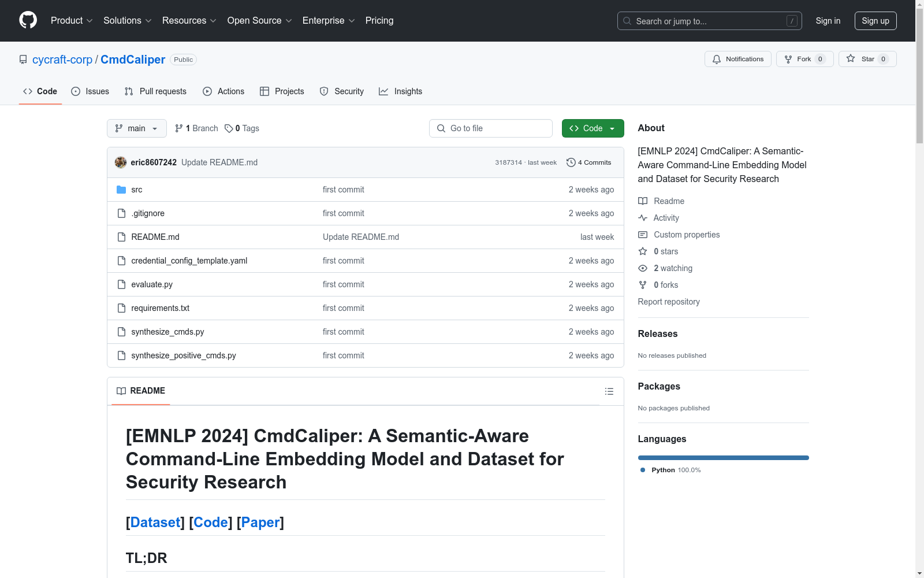This screenshot has width=924, height=578.
Task: Expand the Product menu
Action: pyautogui.click(x=72, y=21)
